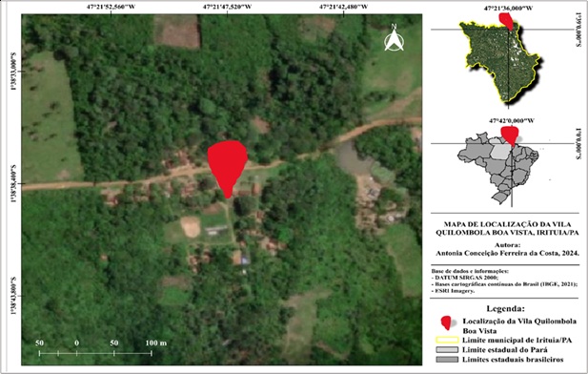The height and width of the screenshot is (374, 588).
Task: Click the longitude label 47°21'42,480"W
Action: [344, 7]
